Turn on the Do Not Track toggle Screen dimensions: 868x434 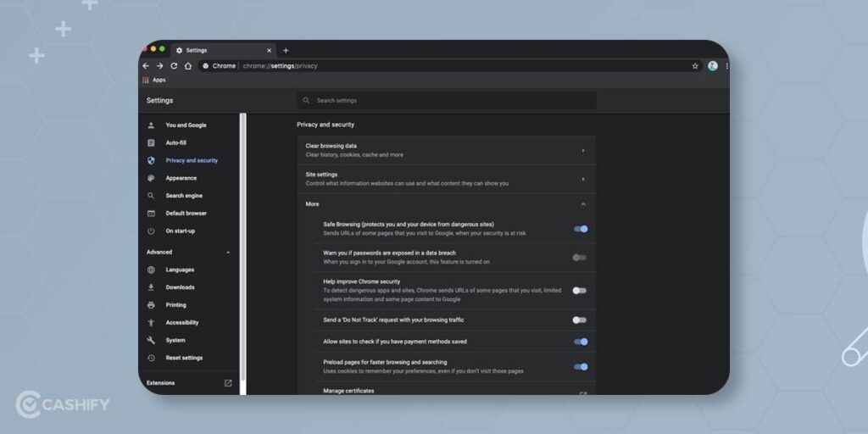(x=579, y=320)
